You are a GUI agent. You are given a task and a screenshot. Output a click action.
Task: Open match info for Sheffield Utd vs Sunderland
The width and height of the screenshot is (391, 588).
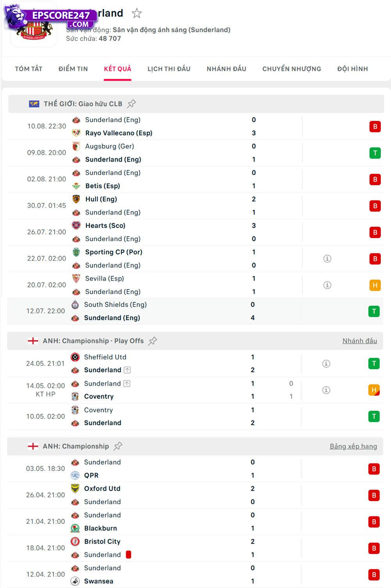327,363
